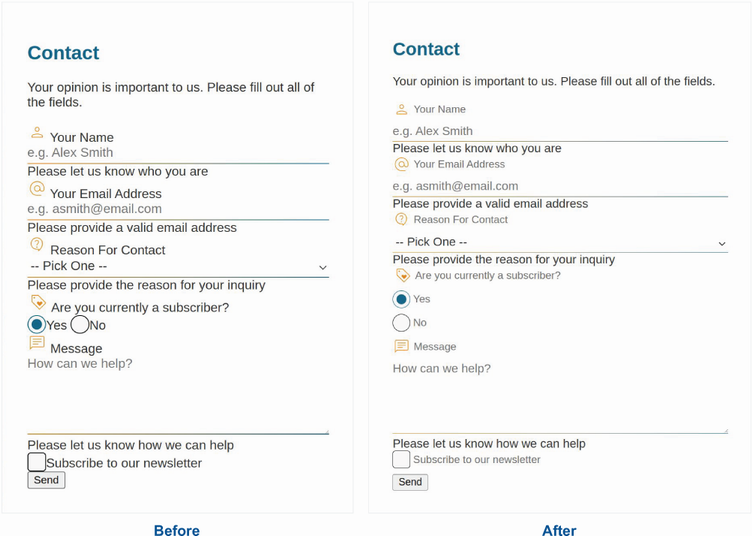The width and height of the screenshot is (752, 536).
Task: Click the person icon in the Before form
Action: (37, 132)
